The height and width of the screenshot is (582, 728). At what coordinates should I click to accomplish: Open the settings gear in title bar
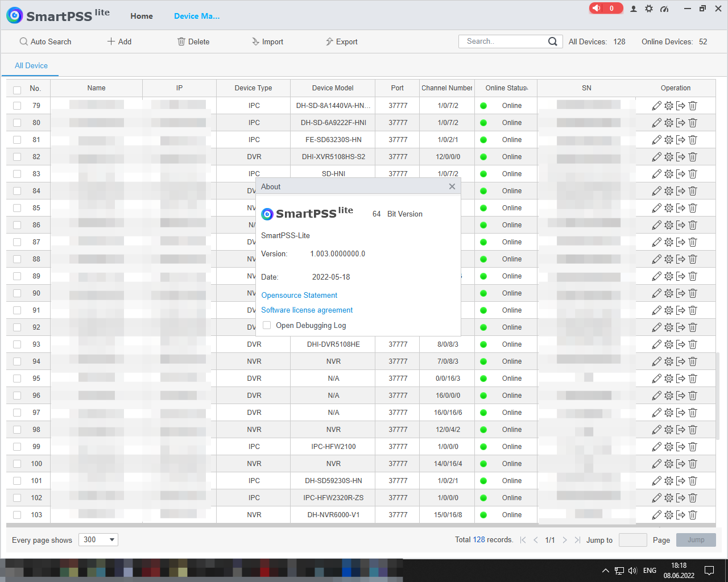(x=649, y=9)
